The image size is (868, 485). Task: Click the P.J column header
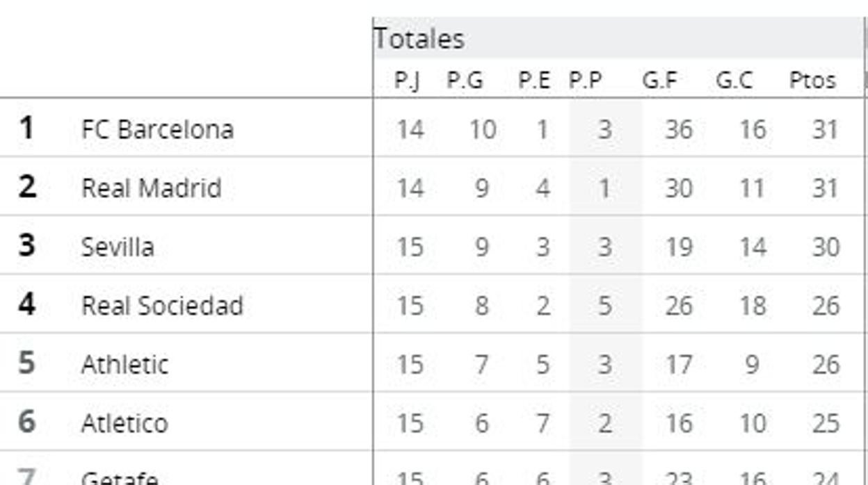pyautogui.click(x=407, y=81)
